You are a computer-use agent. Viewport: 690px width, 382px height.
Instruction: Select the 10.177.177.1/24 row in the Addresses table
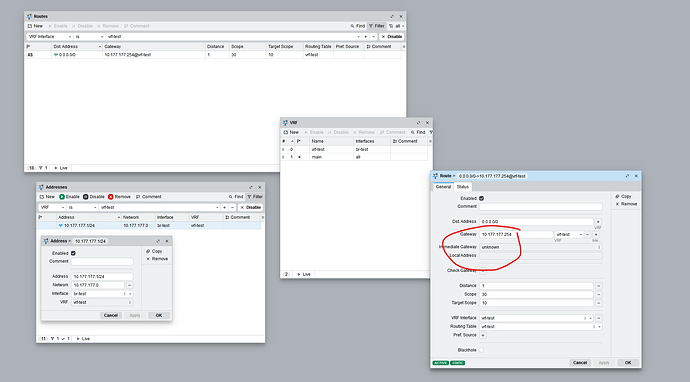tap(149, 225)
